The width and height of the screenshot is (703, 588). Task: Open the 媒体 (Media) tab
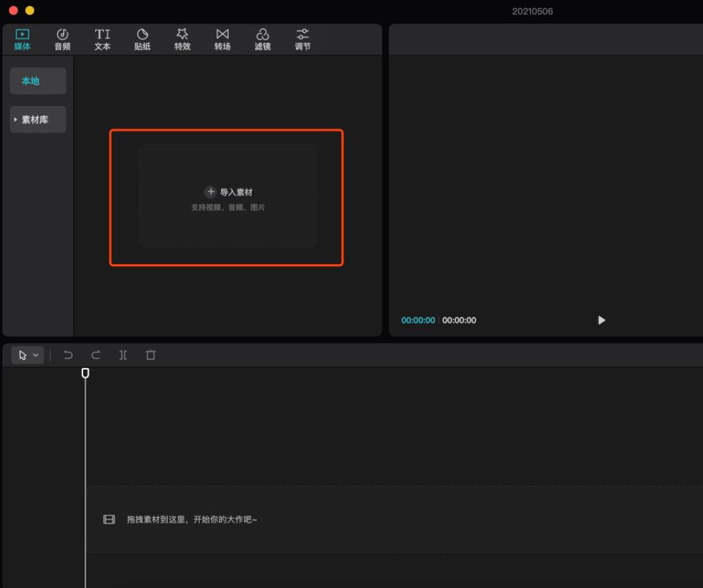[22, 40]
